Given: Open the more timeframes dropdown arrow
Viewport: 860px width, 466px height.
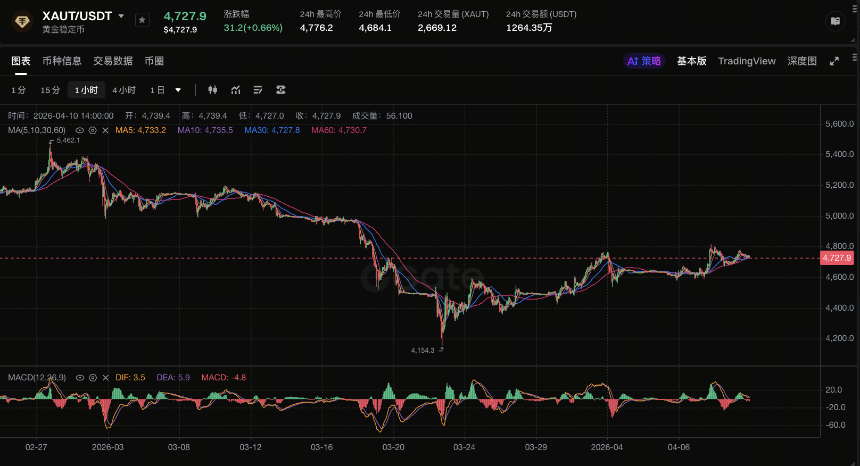Looking at the screenshot, I should point(178,90).
